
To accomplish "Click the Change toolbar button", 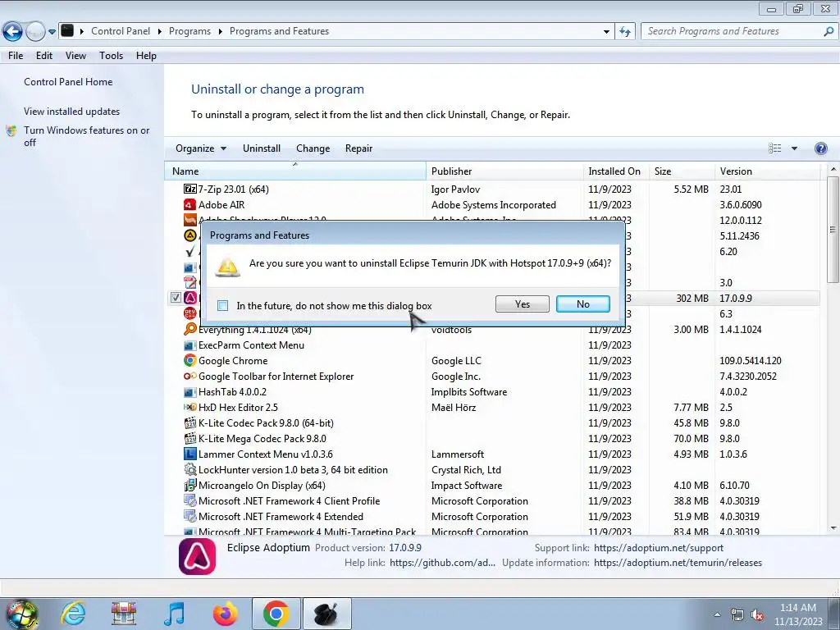I will click(313, 148).
